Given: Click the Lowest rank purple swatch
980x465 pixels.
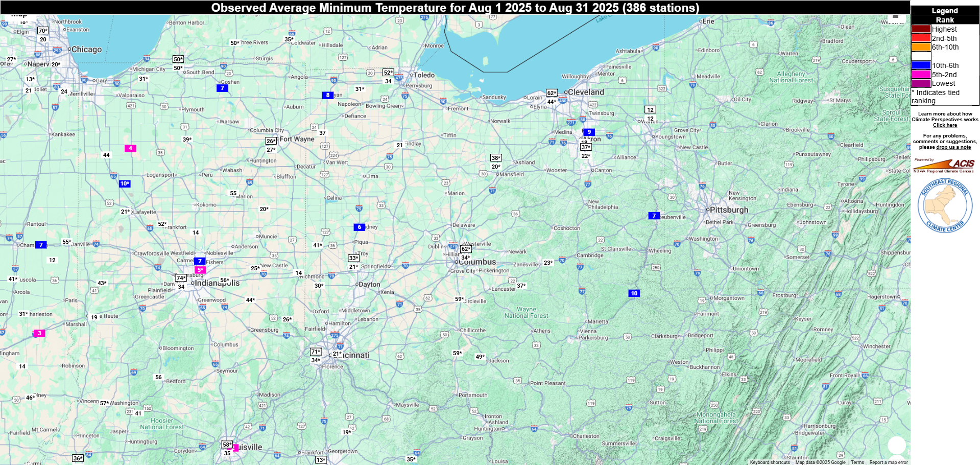Looking at the screenshot, I should [x=921, y=83].
